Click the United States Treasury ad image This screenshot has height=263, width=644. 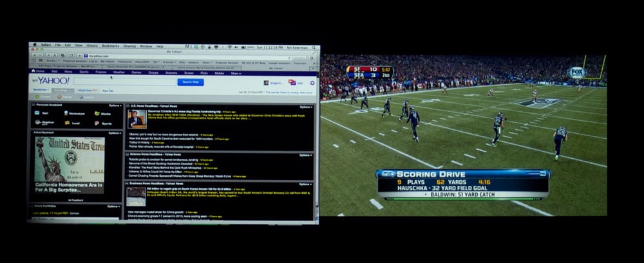pyautogui.click(x=70, y=159)
